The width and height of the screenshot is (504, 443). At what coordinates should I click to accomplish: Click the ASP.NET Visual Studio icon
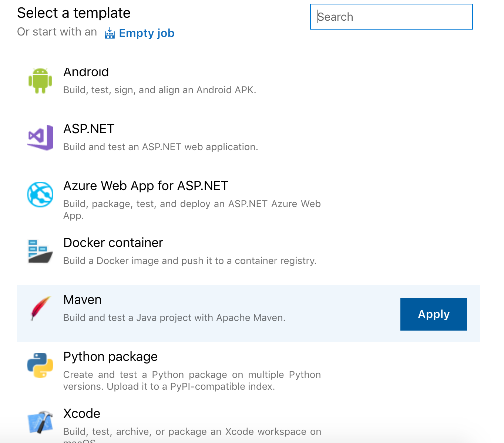40,138
